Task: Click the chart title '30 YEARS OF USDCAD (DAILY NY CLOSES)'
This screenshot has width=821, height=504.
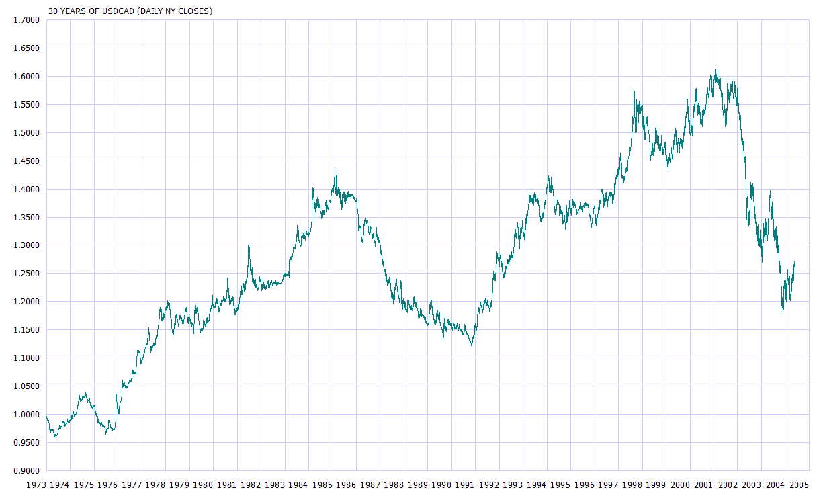Action: (x=130, y=11)
